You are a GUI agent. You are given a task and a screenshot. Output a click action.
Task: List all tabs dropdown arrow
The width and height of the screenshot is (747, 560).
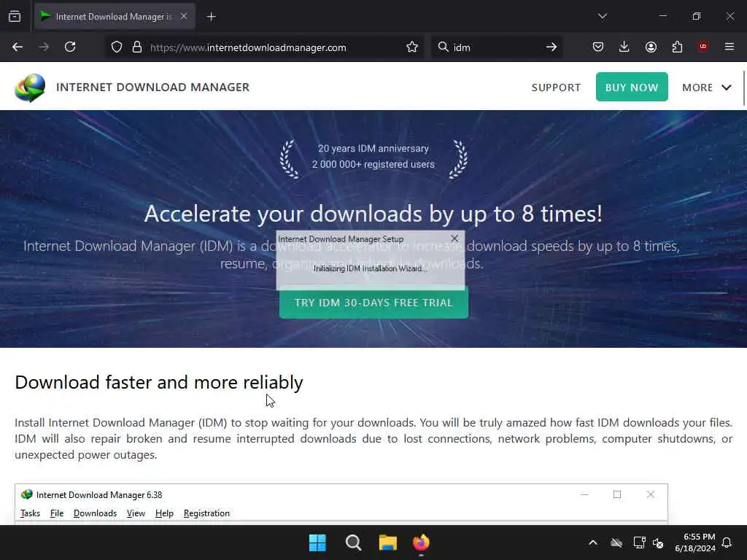(x=602, y=16)
